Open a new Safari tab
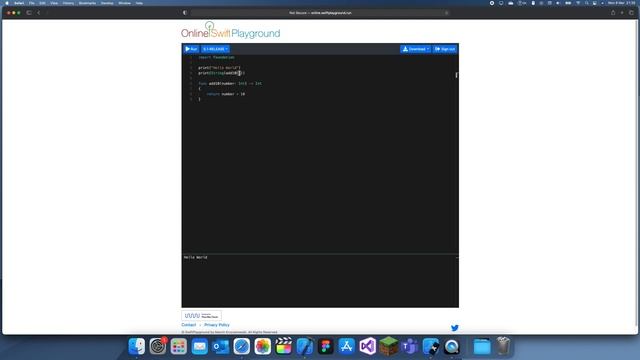This screenshot has height=360, width=640. tap(622, 13)
